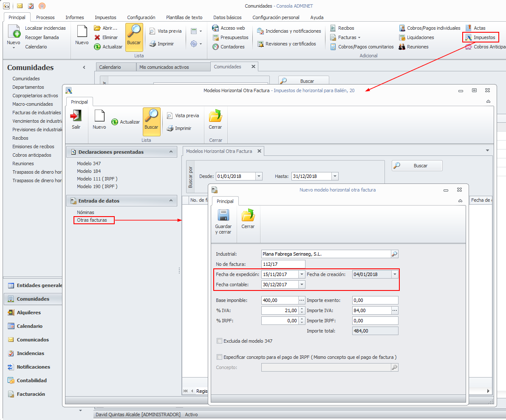This screenshot has height=420, width=506.
Task: Check Especificar concepto para el pago de IRPF
Action: click(x=220, y=357)
